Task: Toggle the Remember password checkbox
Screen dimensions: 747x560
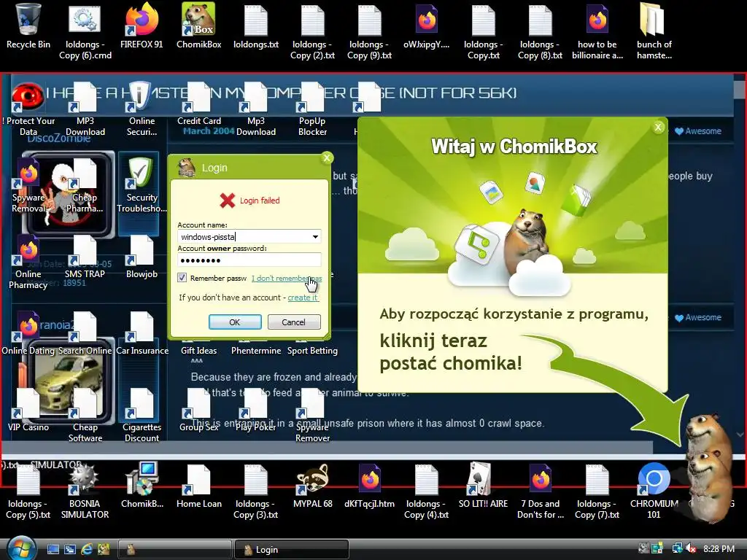Action: pos(182,278)
